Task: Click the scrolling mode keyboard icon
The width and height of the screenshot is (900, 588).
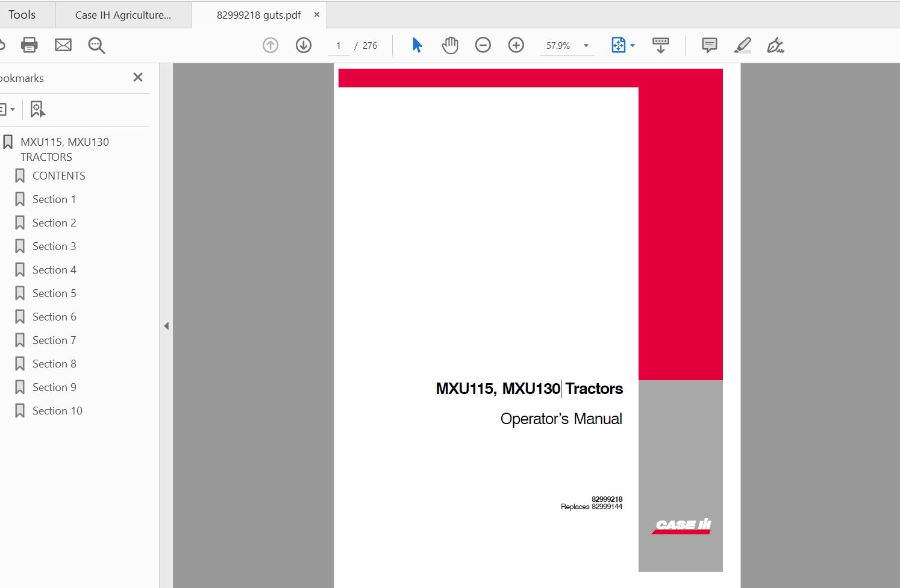Action: (661, 45)
